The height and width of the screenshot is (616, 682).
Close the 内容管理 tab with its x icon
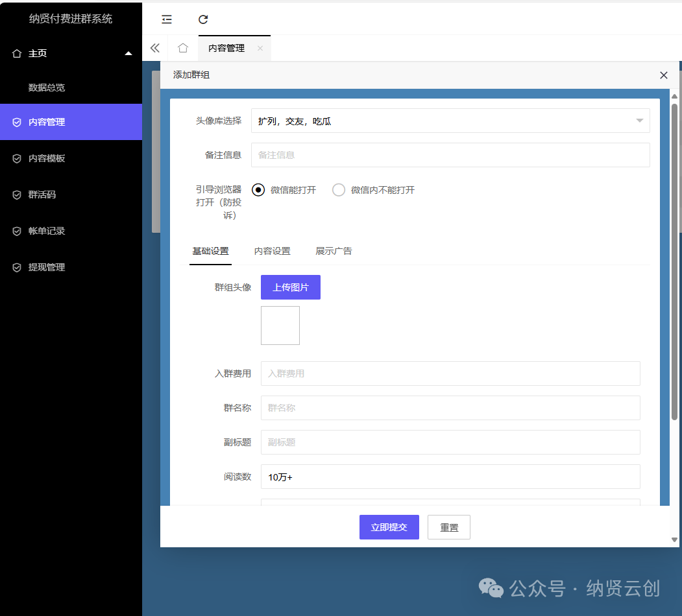(260, 48)
